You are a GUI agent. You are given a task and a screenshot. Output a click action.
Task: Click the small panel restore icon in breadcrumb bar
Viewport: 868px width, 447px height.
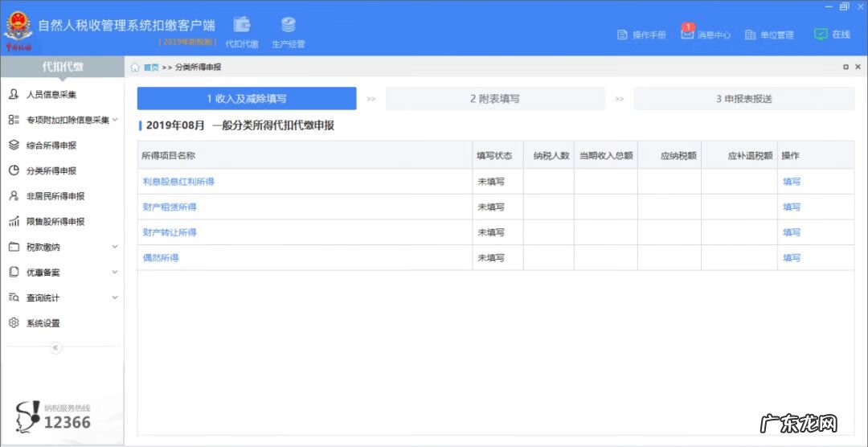pos(845,67)
